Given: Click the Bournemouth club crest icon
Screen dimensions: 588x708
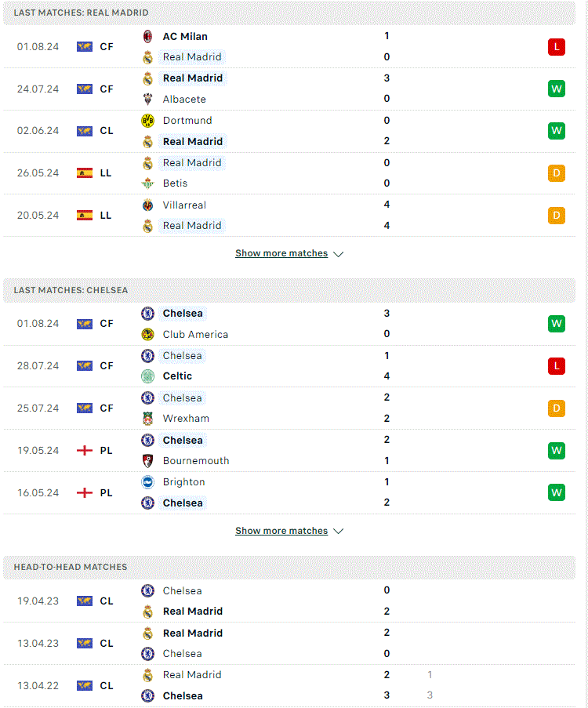Looking at the screenshot, I should click(147, 461).
